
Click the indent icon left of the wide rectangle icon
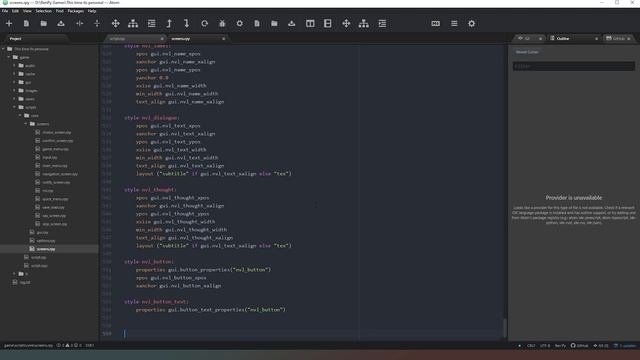382,24
